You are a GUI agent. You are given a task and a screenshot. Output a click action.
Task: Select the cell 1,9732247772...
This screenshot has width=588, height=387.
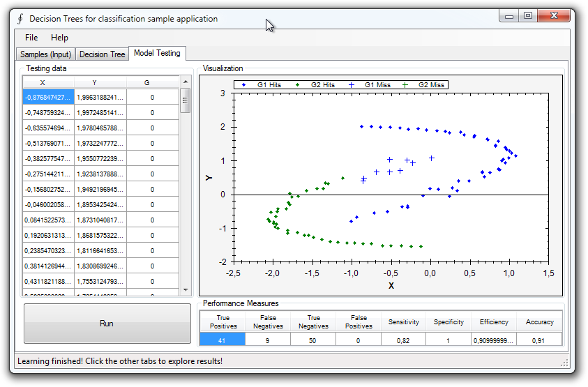[x=100, y=143]
